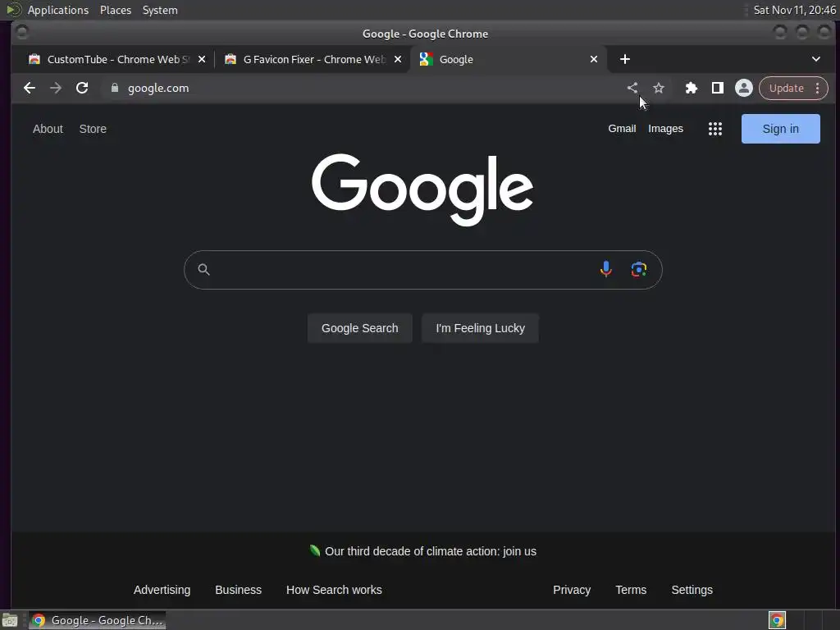Image resolution: width=840 pixels, height=630 pixels.
Task: Open the Advertising footer link
Action: click(x=162, y=590)
